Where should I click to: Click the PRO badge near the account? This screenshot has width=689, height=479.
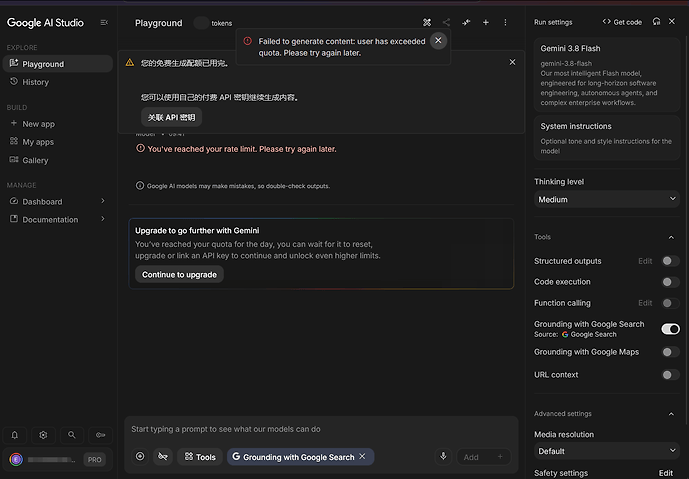(x=94, y=460)
